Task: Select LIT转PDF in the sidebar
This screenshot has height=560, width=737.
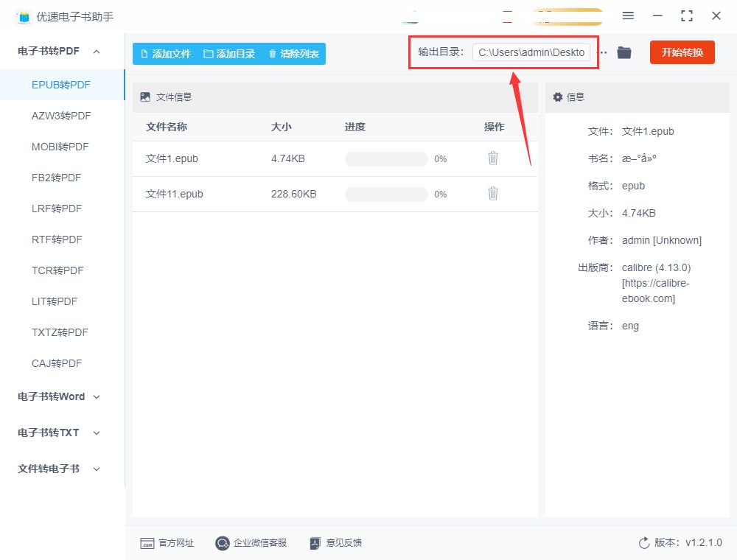Action: pos(55,301)
